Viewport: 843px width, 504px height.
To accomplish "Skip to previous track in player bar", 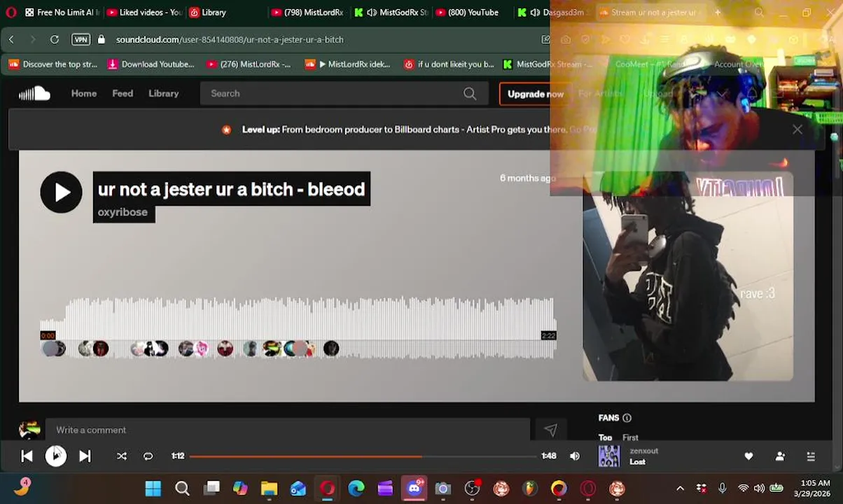I will tap(27, 456).
